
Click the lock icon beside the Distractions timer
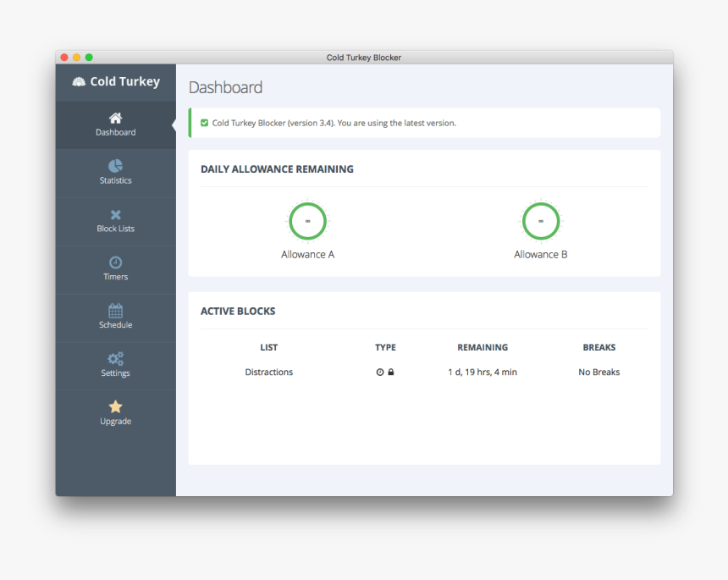(391, 372)
